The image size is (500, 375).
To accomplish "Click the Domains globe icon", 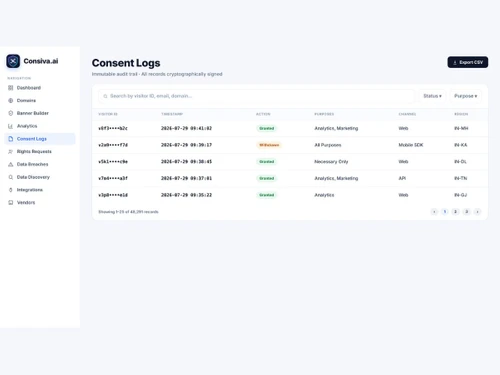I will (11, 101).
